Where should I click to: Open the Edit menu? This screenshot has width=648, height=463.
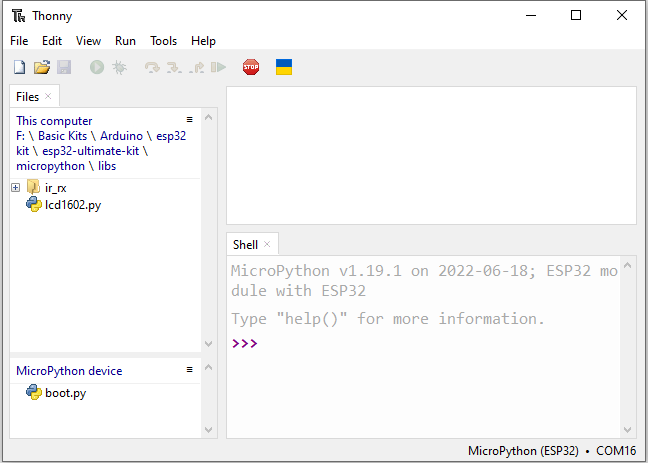pos(52,41)
